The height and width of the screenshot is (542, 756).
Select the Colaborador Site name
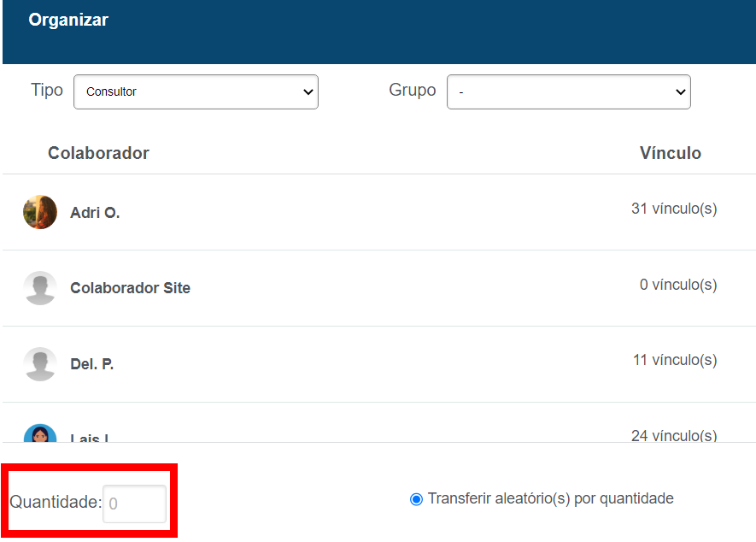130,288
